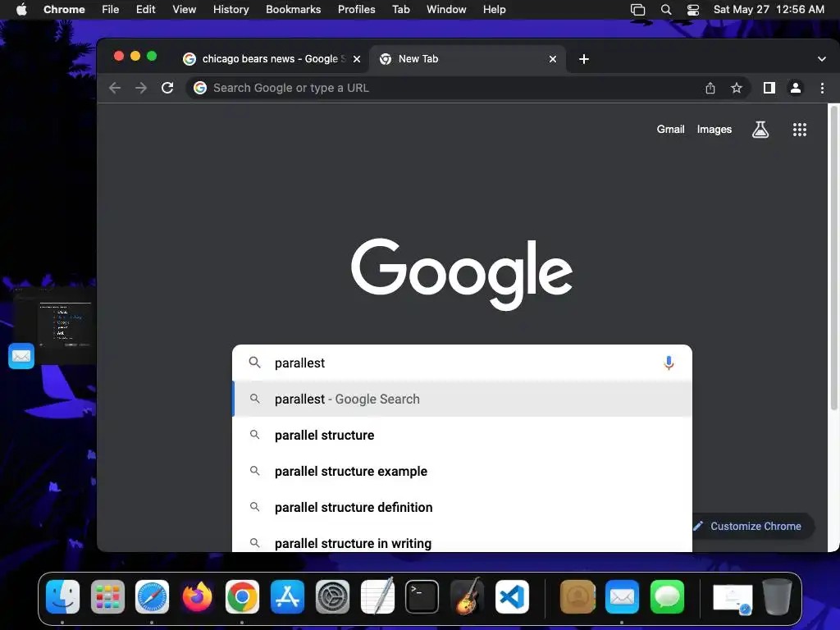Close the New Tab tab
Viewport: 840px width, 630px height.
coord(553,59)
